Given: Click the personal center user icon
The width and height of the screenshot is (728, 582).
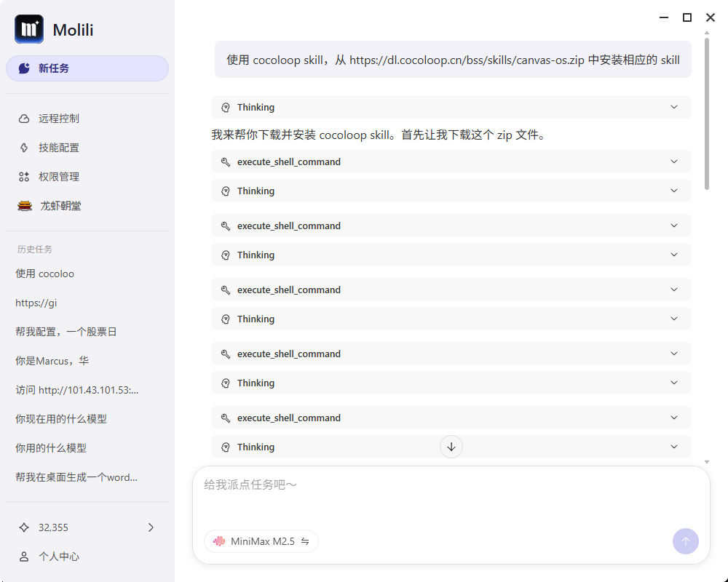Looking at the screenshot, I should [24, 557].
